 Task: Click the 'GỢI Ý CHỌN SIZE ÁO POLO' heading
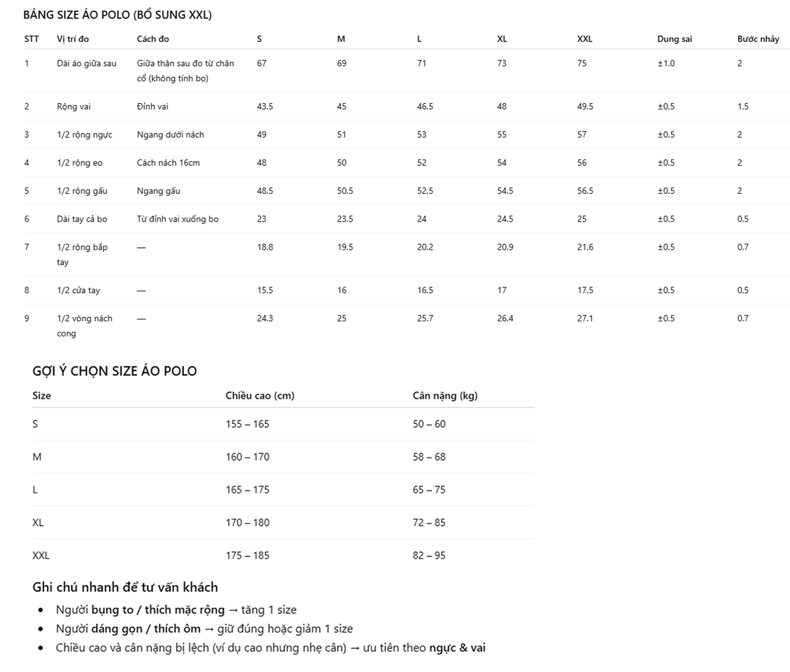coord(114,371)
